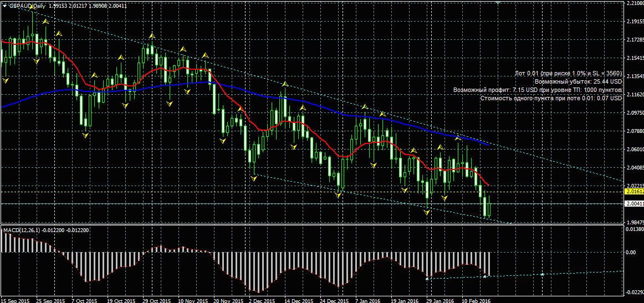The image size is (644, 303).
Task: Click the 2 Dec 2015 date label
Action: [x=263, y=301]
